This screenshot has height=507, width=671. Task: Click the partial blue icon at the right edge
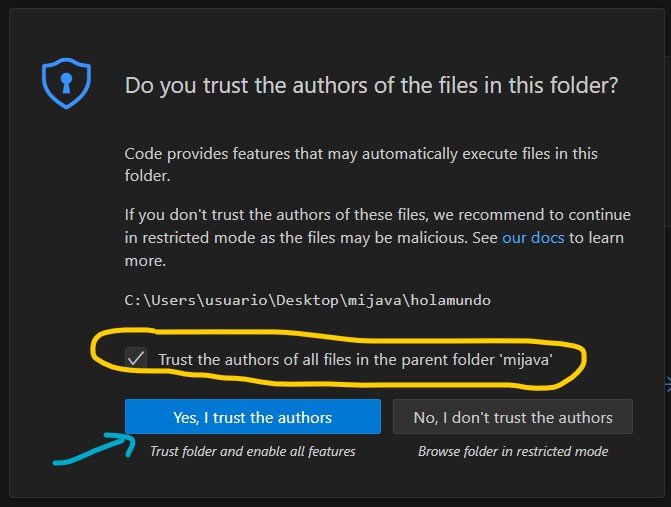[x=667, y=381]
